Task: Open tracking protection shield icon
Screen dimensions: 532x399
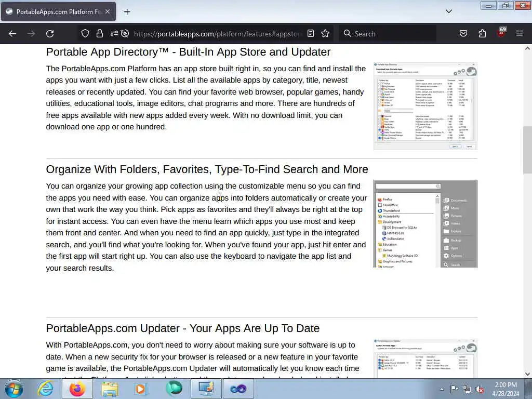Action: [x=85, y=33]
